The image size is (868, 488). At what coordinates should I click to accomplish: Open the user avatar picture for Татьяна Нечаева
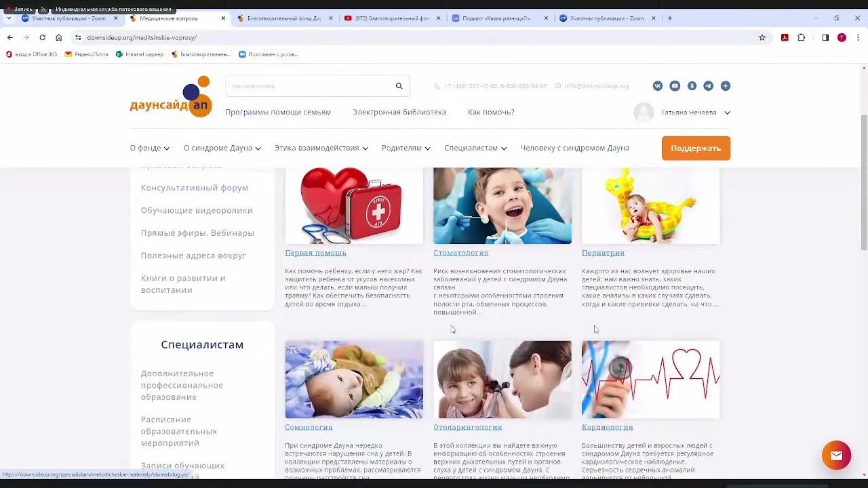click(644, 113)
